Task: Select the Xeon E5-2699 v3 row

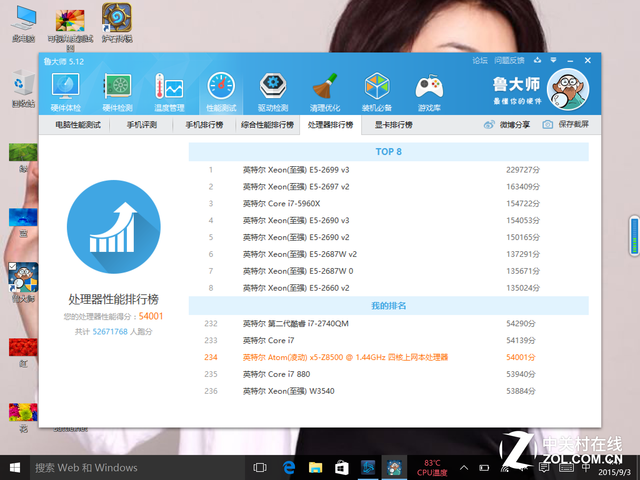Action: 389,170
